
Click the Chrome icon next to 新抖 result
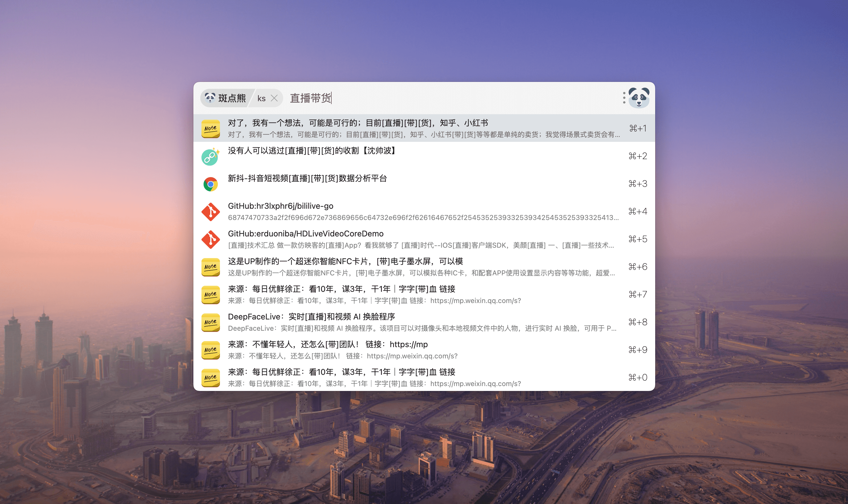click(211, 183)
